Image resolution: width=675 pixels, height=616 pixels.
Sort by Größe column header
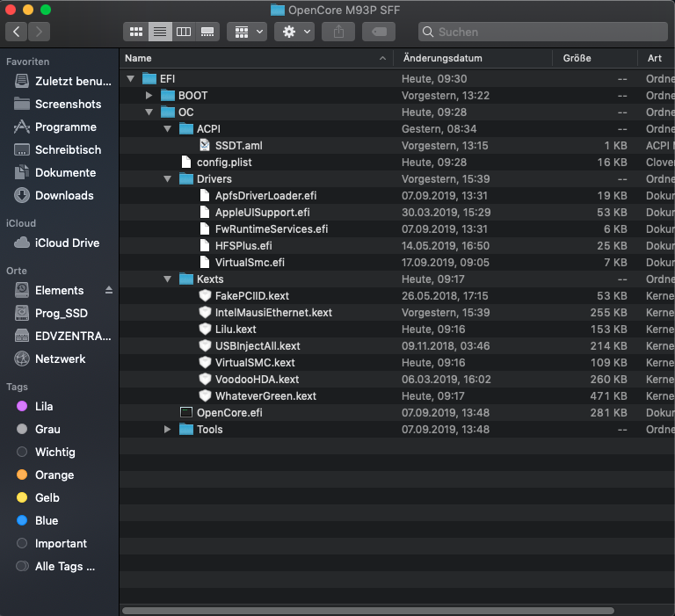(577, 58)
